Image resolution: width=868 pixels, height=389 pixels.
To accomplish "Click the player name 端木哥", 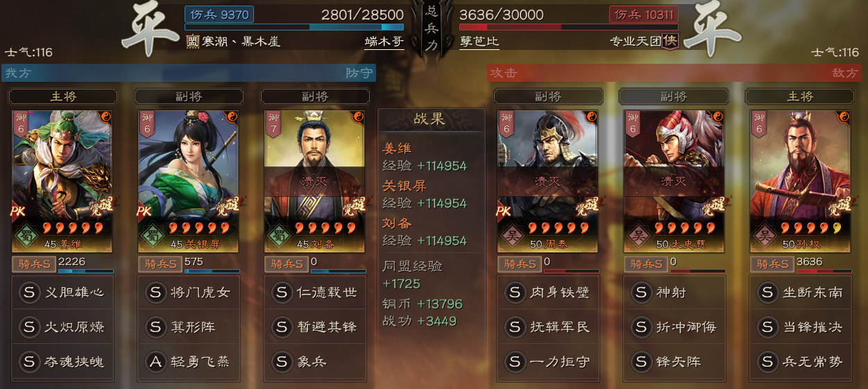I will pyautogui.click(x=384, y=42).
